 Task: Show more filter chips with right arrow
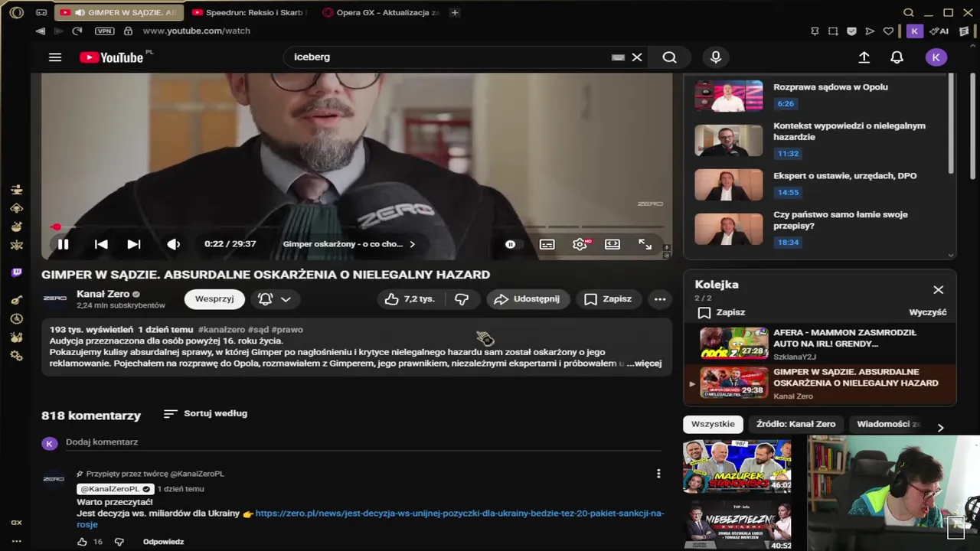pyautogui.click(x=940, y=428)
